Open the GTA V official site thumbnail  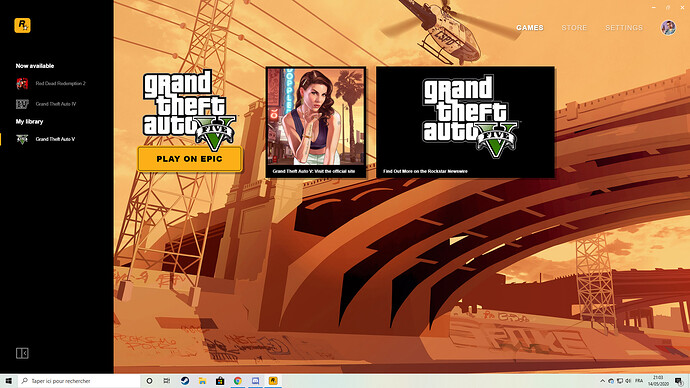tap(316, 122)
